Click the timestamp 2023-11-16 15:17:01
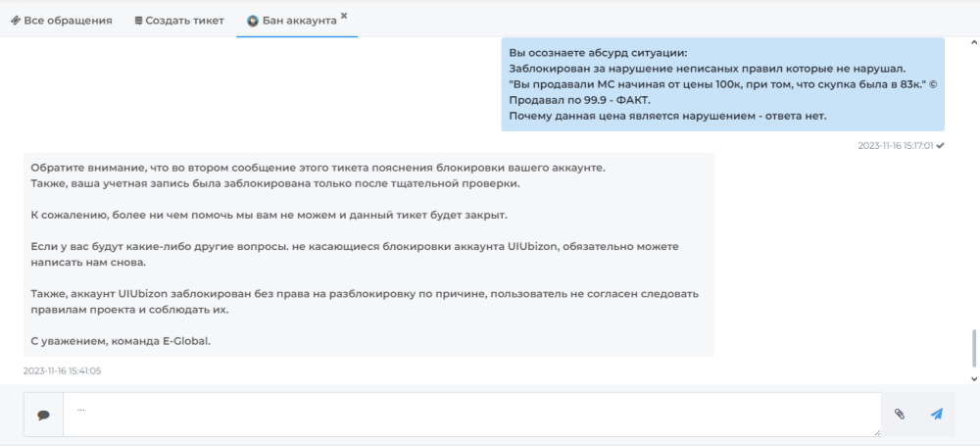Image resolution: width=980 pixels, height=446 pixels. [896, 146]
